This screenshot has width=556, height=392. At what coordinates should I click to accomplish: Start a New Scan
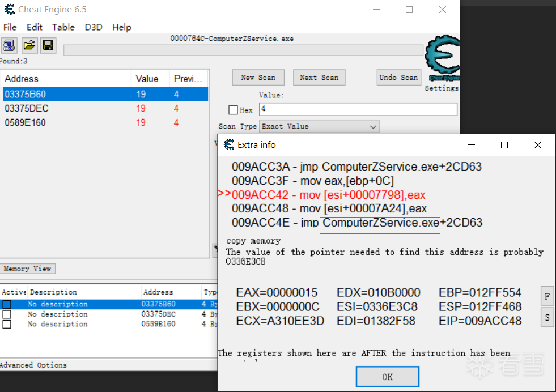(x=258, y=77)
